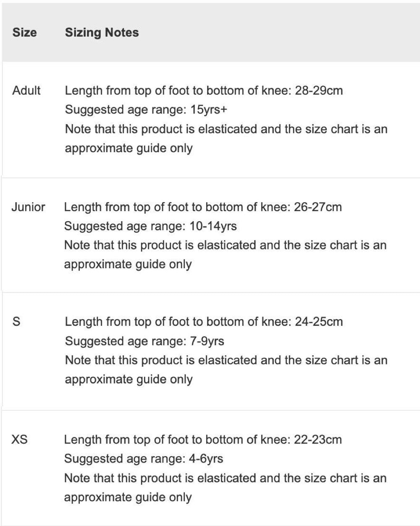This screenshot has height=526, width=420.
Task: Click XS row's 'Note that this product' line
Action: (225, 478)
